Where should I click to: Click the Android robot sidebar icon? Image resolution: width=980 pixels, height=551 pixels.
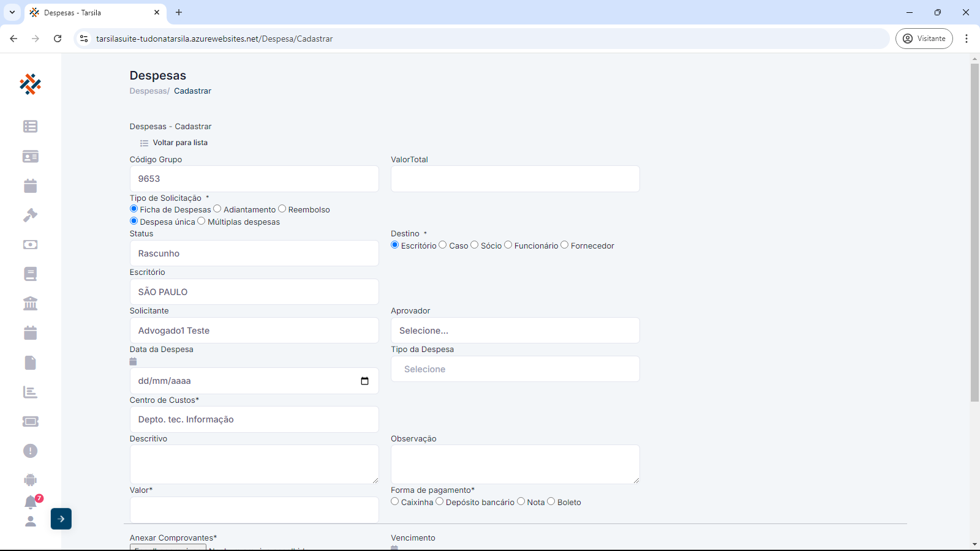point(30,480)
